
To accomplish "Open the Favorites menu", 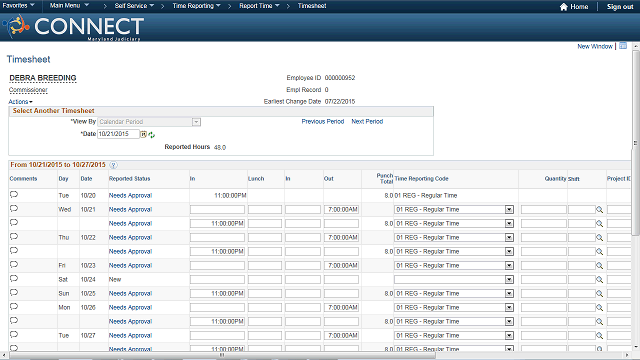I will pos(18,6).
